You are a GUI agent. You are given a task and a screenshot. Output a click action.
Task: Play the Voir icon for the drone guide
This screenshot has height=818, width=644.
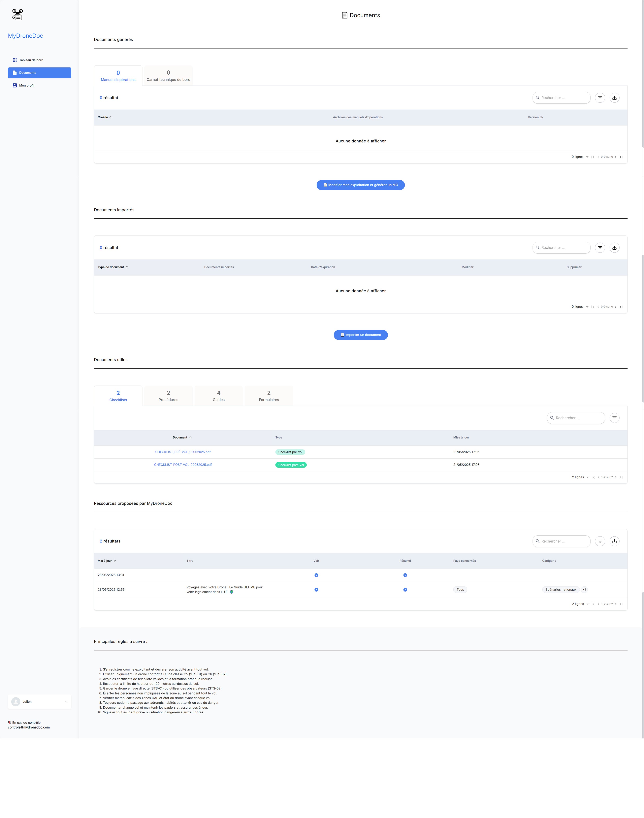click(316, 589)
